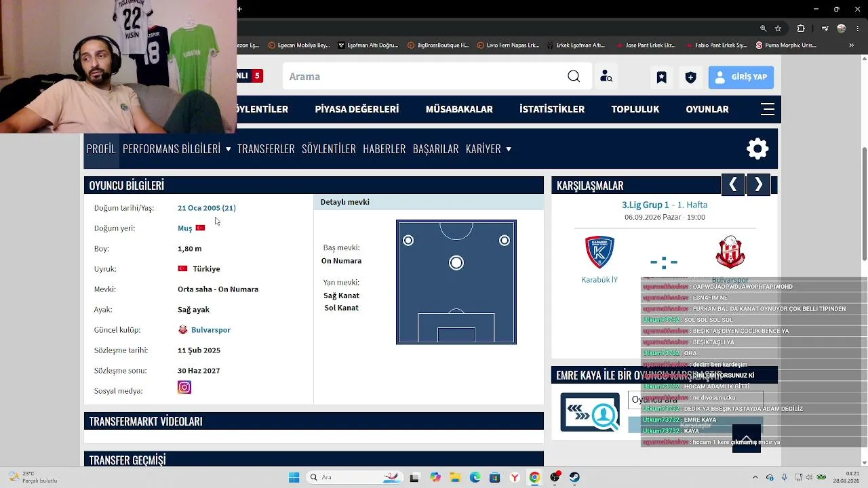This screenshot has width=868, height=488.
Task: Open Yandex browser from the taskbar
Action: 515,477
